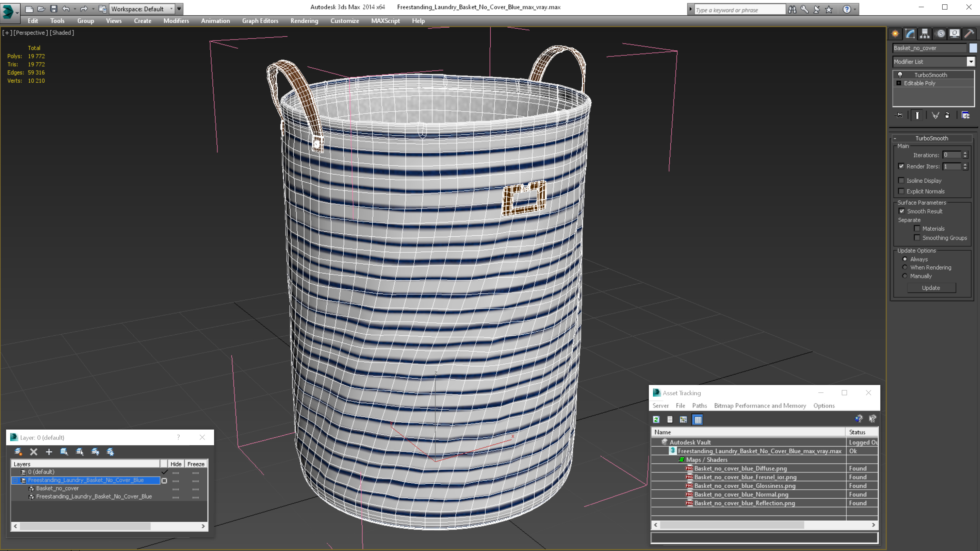Click the Pin Stack icon
The image size is (980, 551).
pos(899,115)
